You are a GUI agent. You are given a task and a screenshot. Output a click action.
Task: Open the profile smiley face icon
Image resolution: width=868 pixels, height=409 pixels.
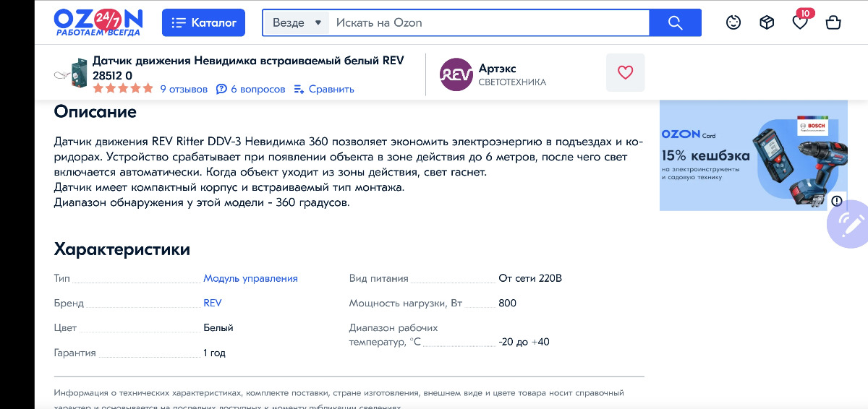coord(733,22)
